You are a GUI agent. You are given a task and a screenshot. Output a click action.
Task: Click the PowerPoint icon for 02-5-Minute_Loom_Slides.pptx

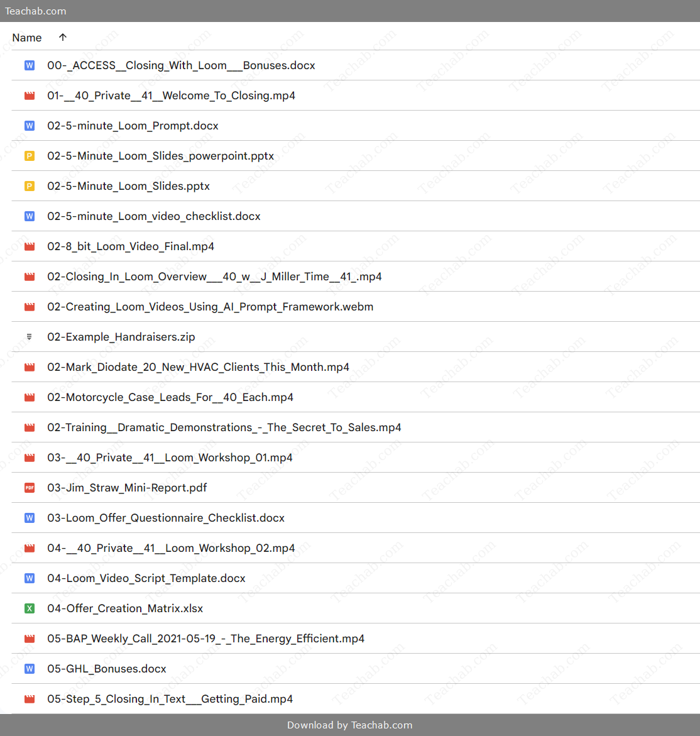[x=29, y=186]
